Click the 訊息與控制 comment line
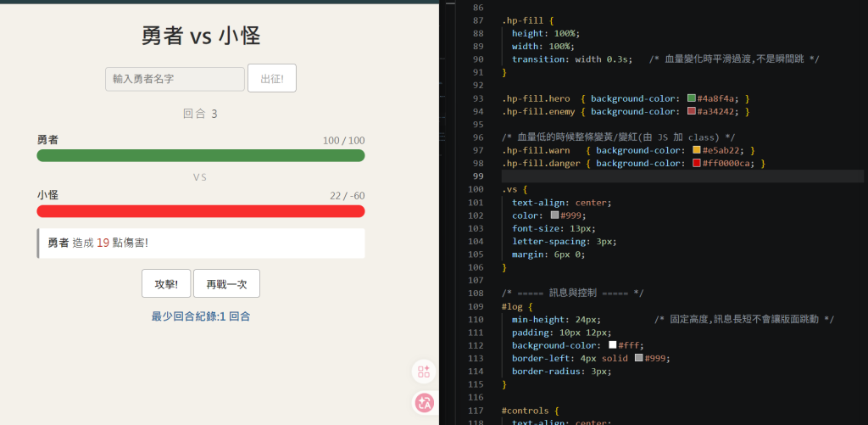 coord(572,293)
